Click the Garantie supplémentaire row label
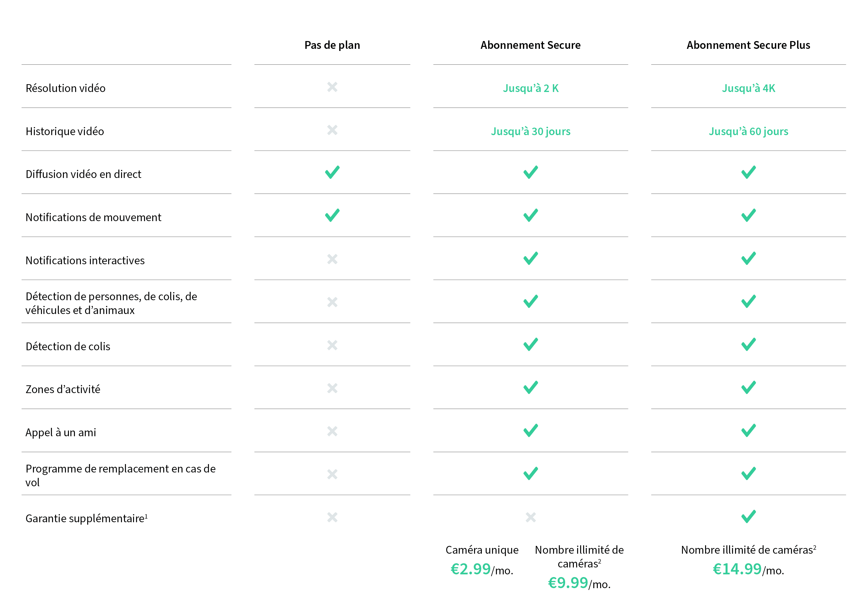The height and width of the screenshot is (616, 863). [87, 519]
